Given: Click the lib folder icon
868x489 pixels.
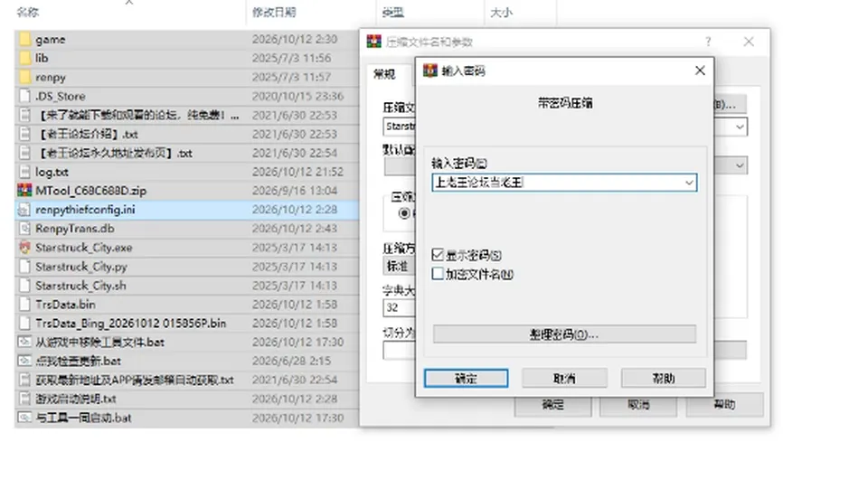Looking at the screenshot, I should [x=25, y=58].
